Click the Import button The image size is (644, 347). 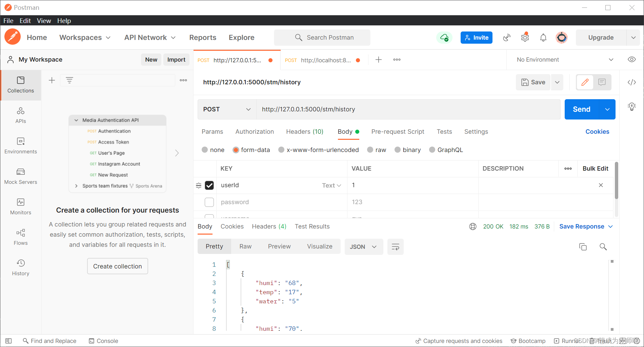pos(176,60)
